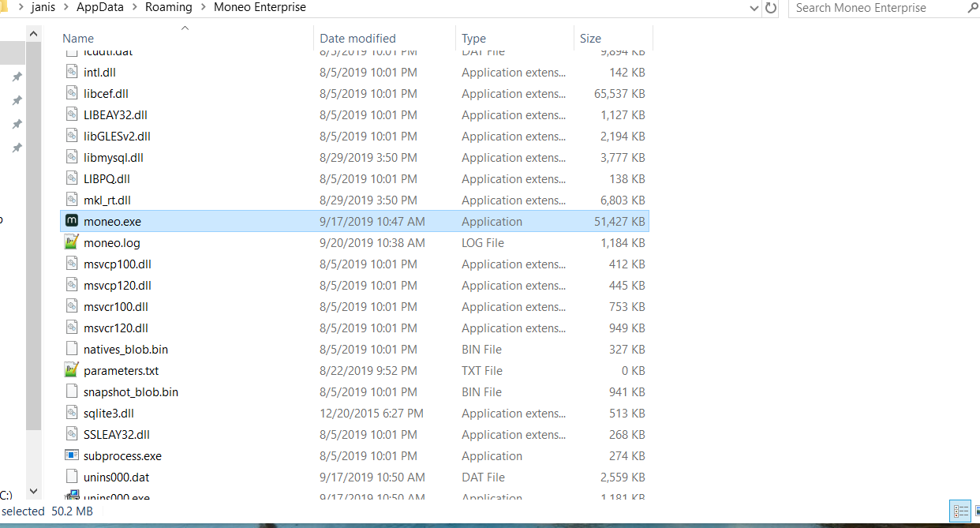
Task: Click the TXT File type cell
Action: (x=482, y=371)
